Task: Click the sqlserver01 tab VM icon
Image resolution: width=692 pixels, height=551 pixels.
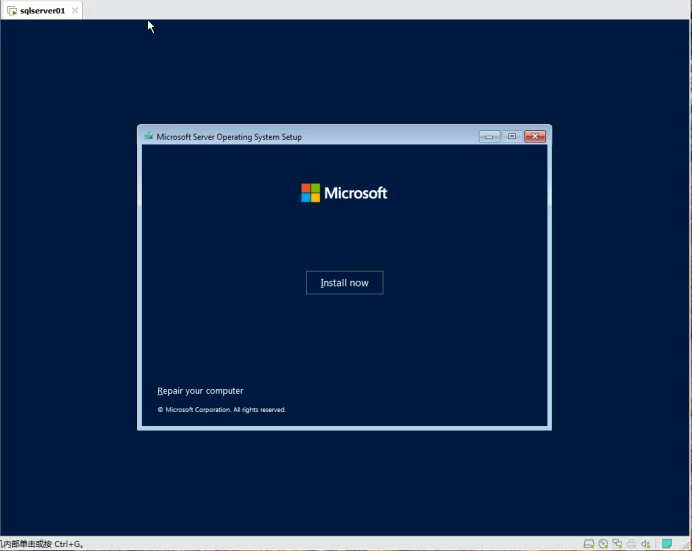Action: 12,11
